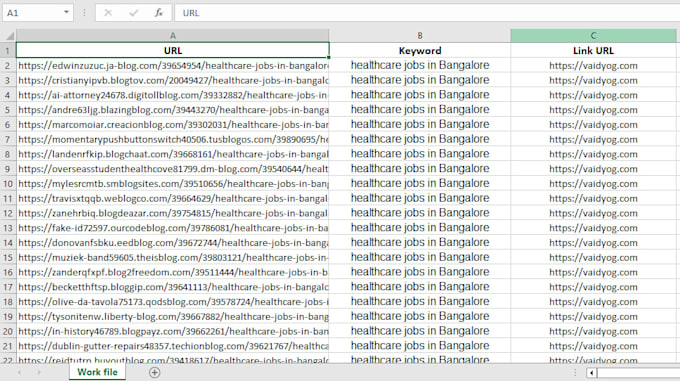This screenshot has width=680, height=381.
Task: Click the edwinzuzuc.ja-blog.com URL cell
Action: 173,65
